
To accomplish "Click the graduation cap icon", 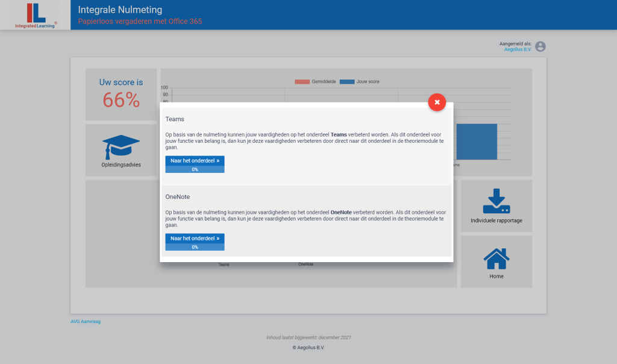I will click(x=121, y=147).
